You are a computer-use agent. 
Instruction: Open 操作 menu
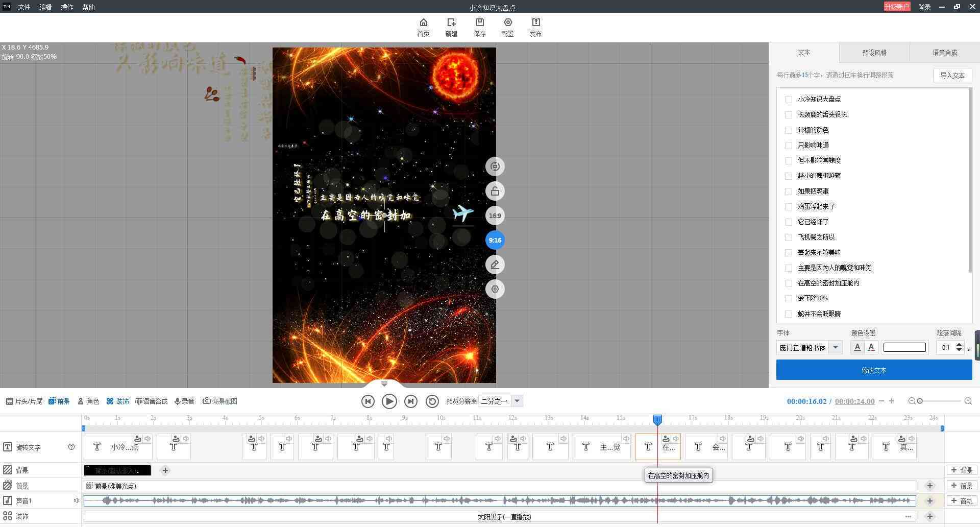click(67, 7)
